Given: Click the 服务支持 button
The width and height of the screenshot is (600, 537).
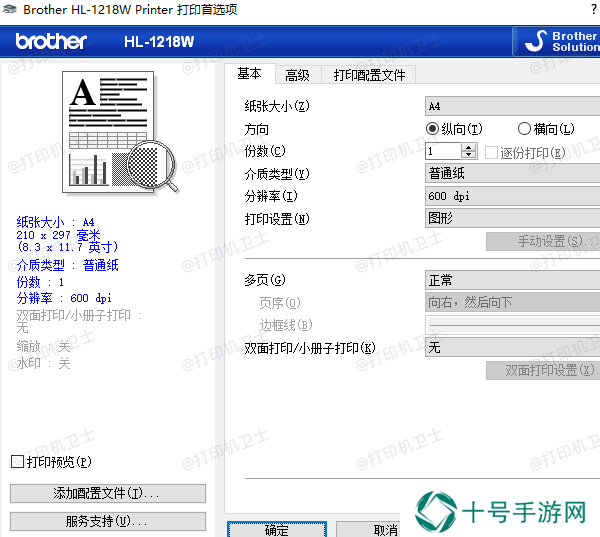Looking at the screenshot, I should 108,521.
